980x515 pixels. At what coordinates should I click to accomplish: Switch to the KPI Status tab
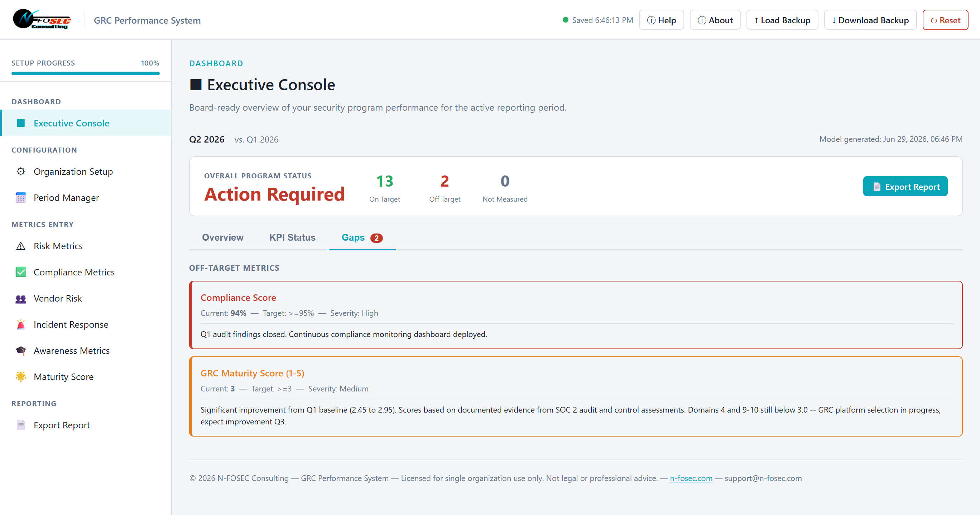pos(292,237)
